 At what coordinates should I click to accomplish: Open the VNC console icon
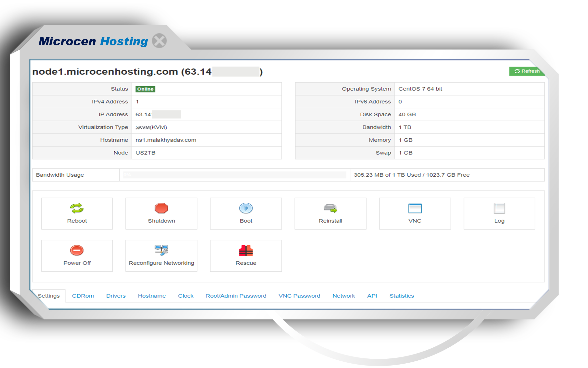click(415, 208)
